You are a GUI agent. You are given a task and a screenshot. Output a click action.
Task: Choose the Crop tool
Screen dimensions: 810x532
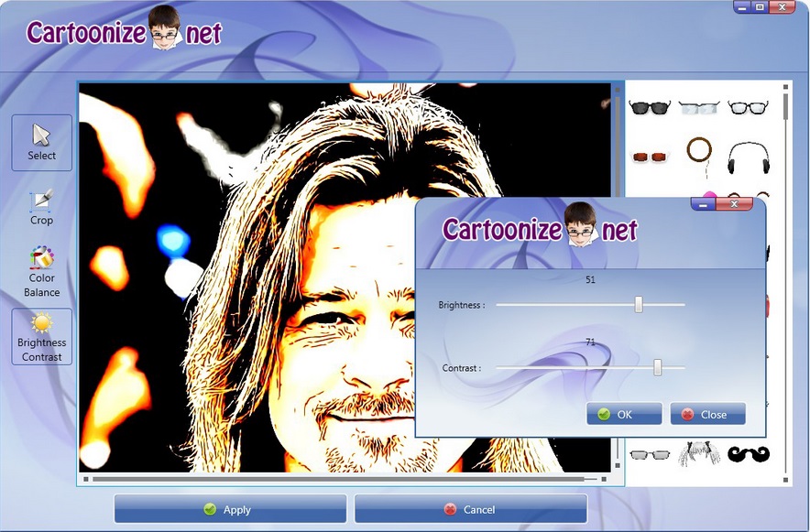(42, 208)
